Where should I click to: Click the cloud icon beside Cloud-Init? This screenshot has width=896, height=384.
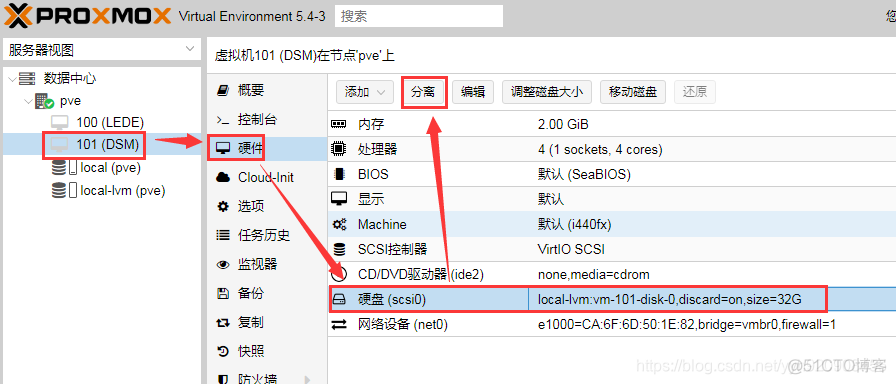223,178
